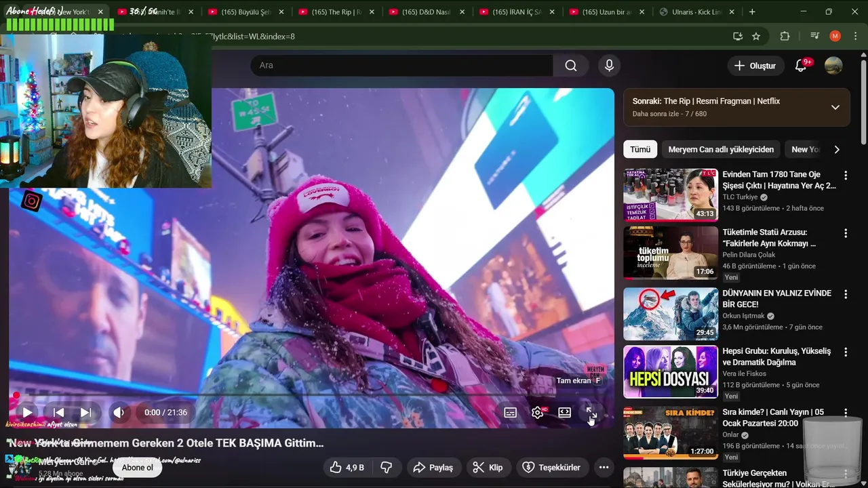The image size is (868, 488).
Task: Close the Büyülü Şeh browser tab
Action: [x=281, y=12]
